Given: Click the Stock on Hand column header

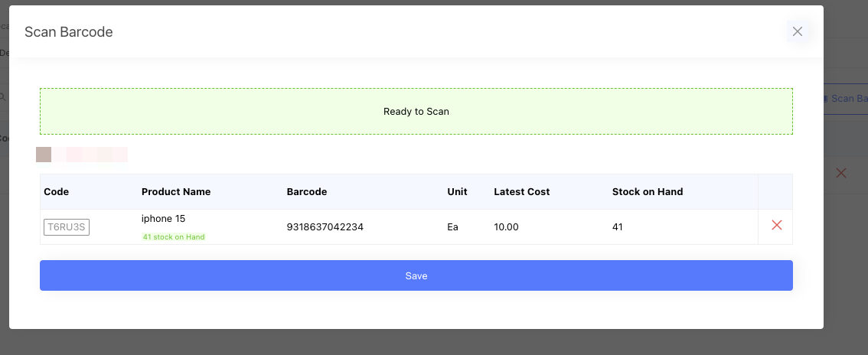Looking at the screenshot, I should 648,191.
